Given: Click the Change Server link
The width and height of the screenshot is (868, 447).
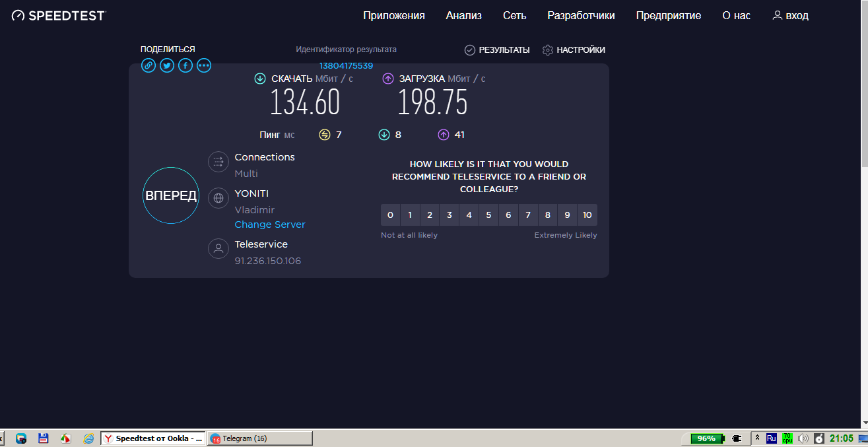Looking at the screenshot, I should click(x=270, y=224).
